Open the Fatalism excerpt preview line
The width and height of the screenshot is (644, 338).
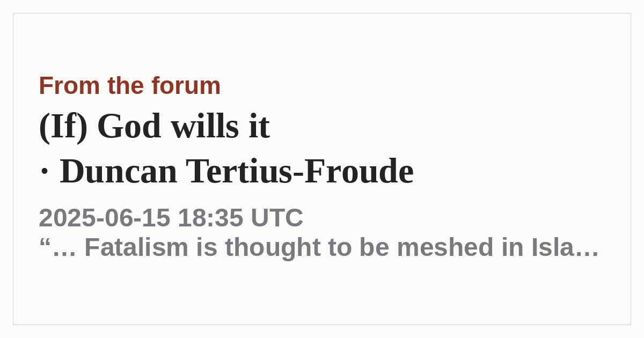pyautogui.click(x=319, y=247)
